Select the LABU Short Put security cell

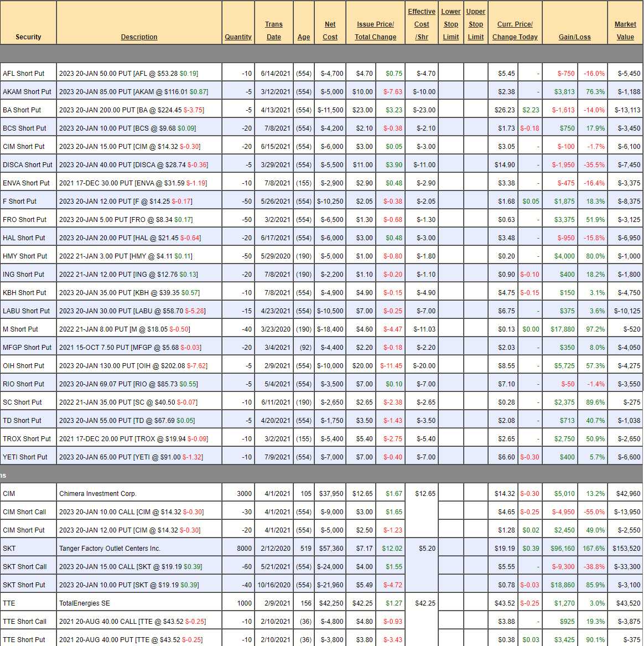[26, 311]
